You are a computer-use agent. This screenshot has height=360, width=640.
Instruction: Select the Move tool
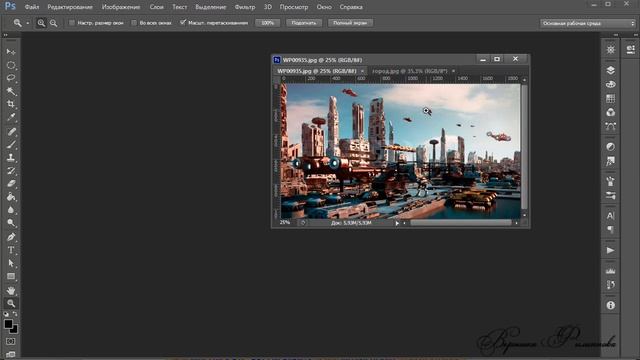pos(11,52)
